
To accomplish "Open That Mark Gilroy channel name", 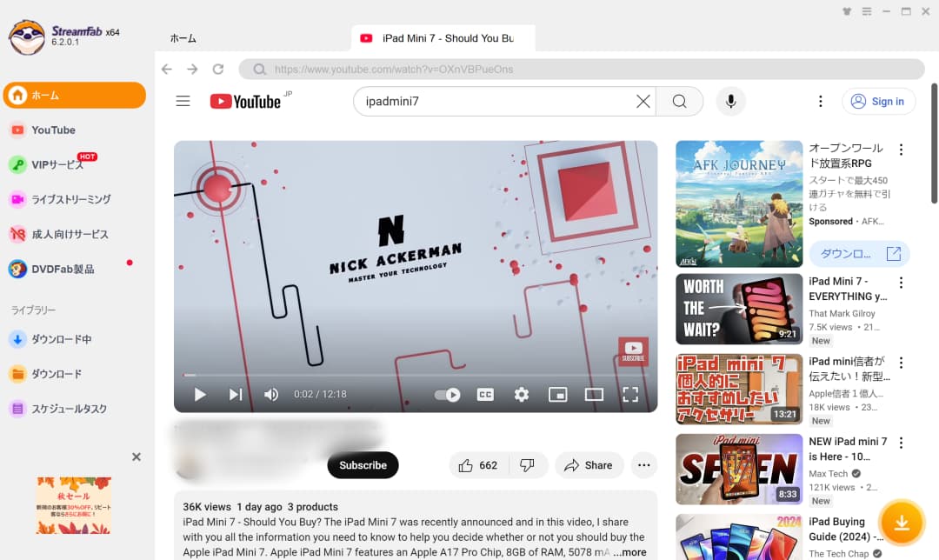I will [842, 313].
